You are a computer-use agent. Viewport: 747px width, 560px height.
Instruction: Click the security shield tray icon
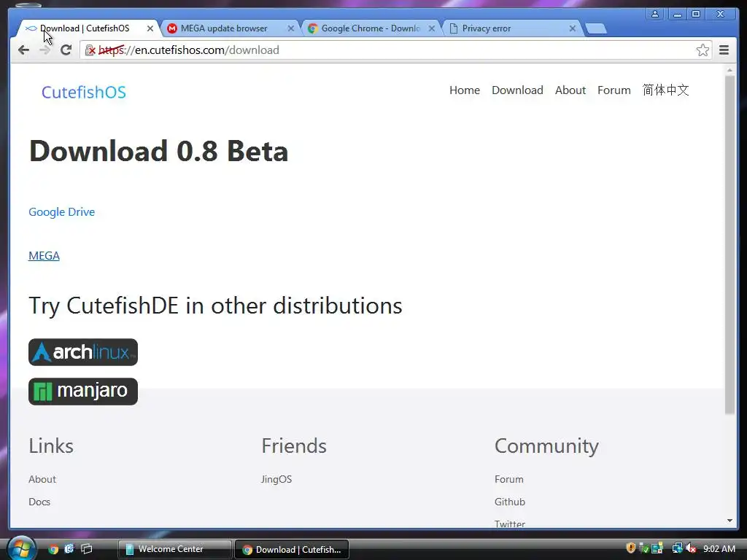click(631, 548)
